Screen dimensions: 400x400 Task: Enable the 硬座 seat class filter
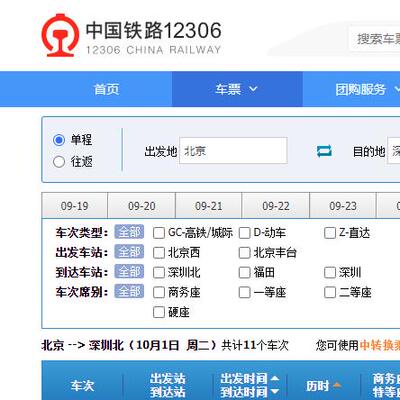tap(159, 312)
